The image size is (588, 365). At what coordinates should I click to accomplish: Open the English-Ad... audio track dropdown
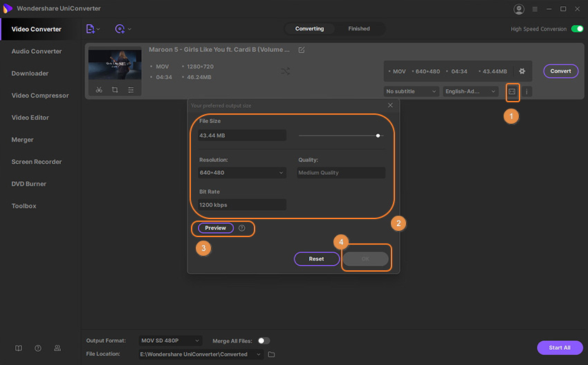[x=470, y=91]
